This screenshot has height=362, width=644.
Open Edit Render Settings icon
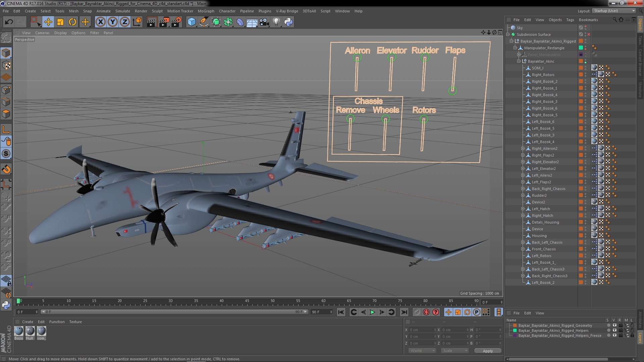(176, 22)
